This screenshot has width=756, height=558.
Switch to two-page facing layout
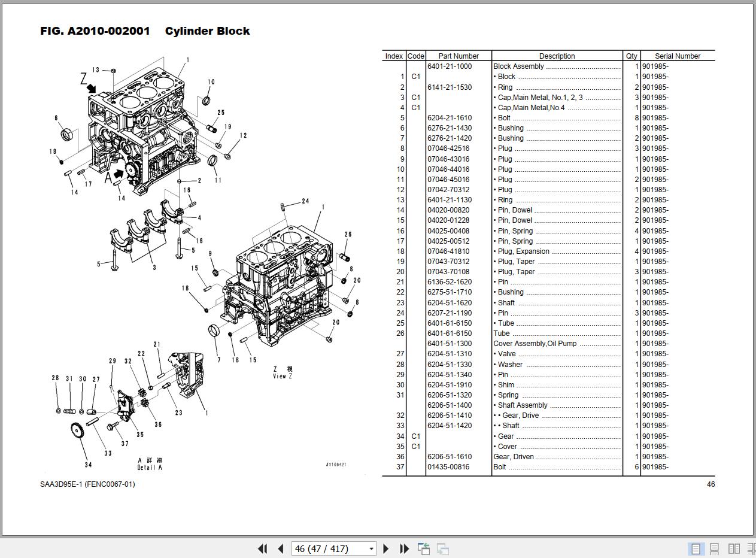[734, 548]
